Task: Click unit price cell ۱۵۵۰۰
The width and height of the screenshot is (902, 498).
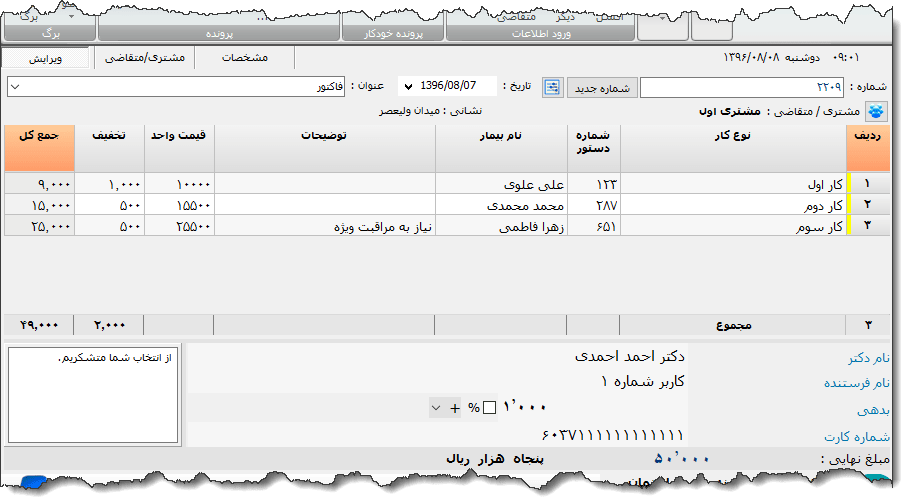Action: (x=179, y=205)
